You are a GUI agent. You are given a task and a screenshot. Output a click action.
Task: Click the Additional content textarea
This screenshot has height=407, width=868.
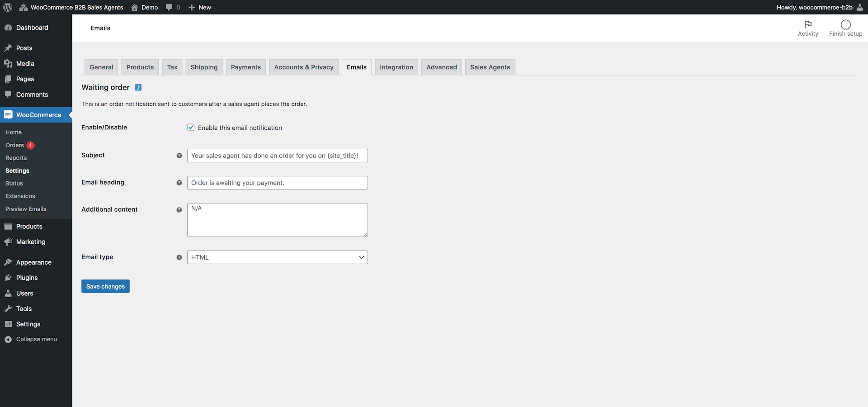click(278, 220)
